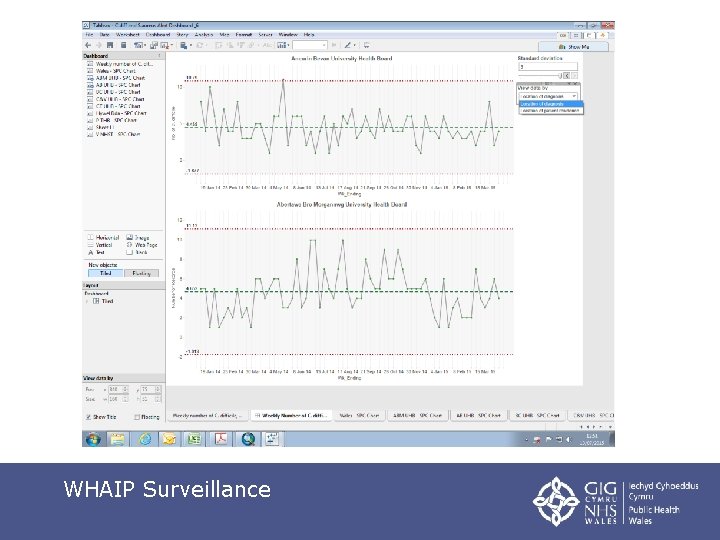Switch to 'ABMUHB - SPC Chart' bottom tab
This screenshot has height=540, width=720.
pos(417,415)
